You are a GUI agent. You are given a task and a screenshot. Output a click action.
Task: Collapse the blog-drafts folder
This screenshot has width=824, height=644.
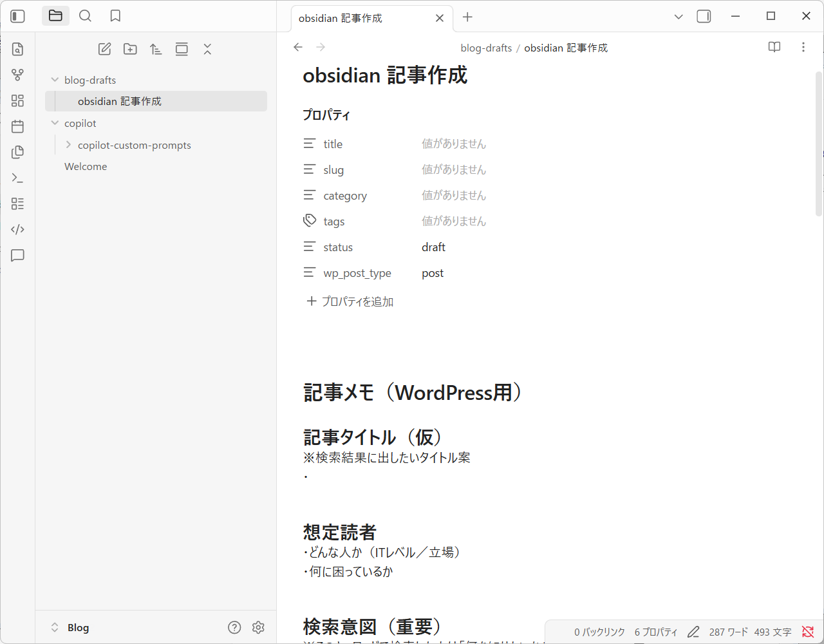pyautogui.click(x=55, y=79)
